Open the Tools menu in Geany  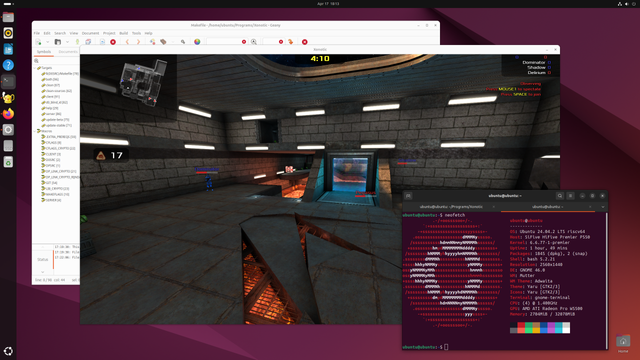click(136, 33)
